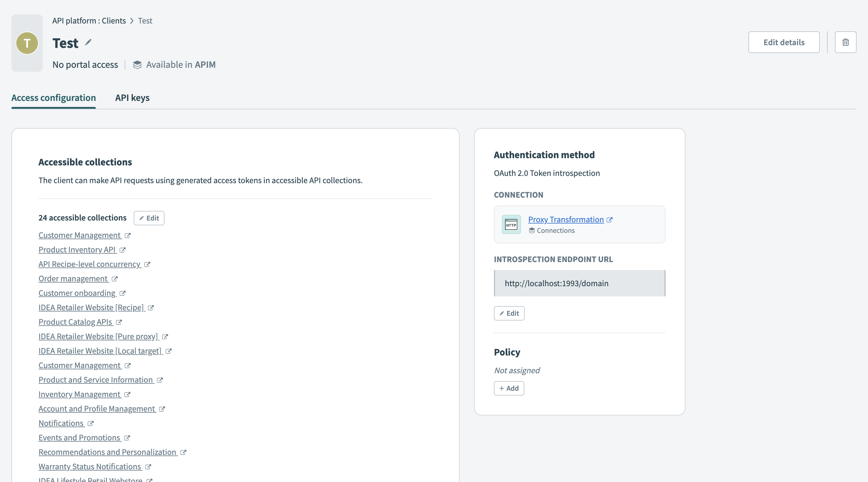Click the external link icon next to Customer Management
The width and height of the screenshot is (868, 482).
point(127,236)
